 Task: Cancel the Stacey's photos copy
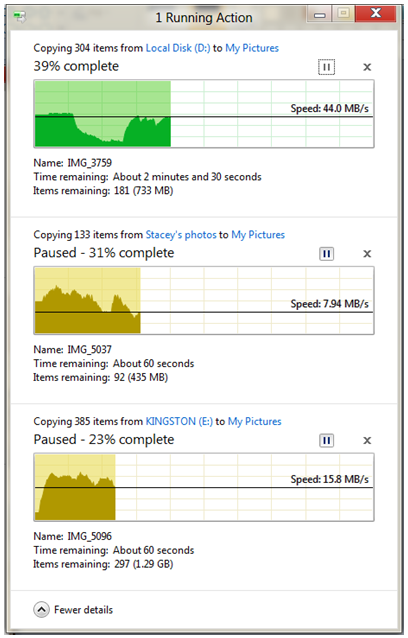click(367, 254)
